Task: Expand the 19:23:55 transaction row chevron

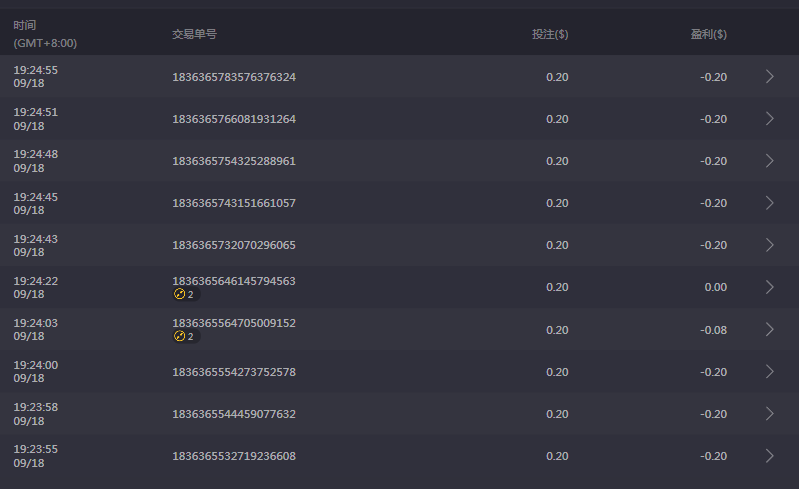Action: [x=769, y=456]
